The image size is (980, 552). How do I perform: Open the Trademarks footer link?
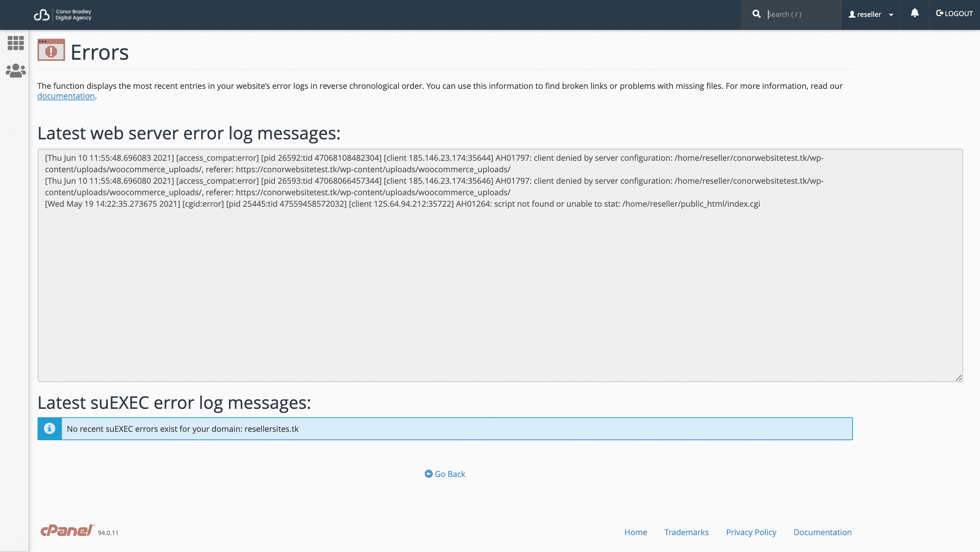tap(686, 532)
